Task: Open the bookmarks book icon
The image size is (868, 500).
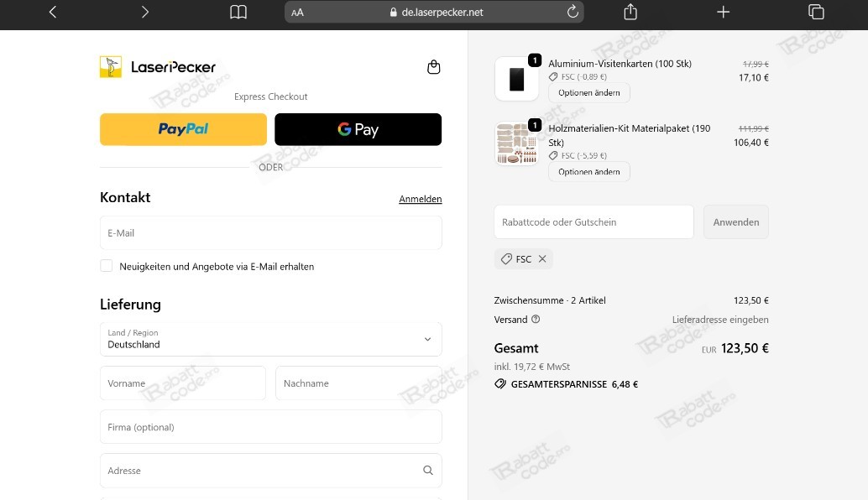Action: click(238, 12)
